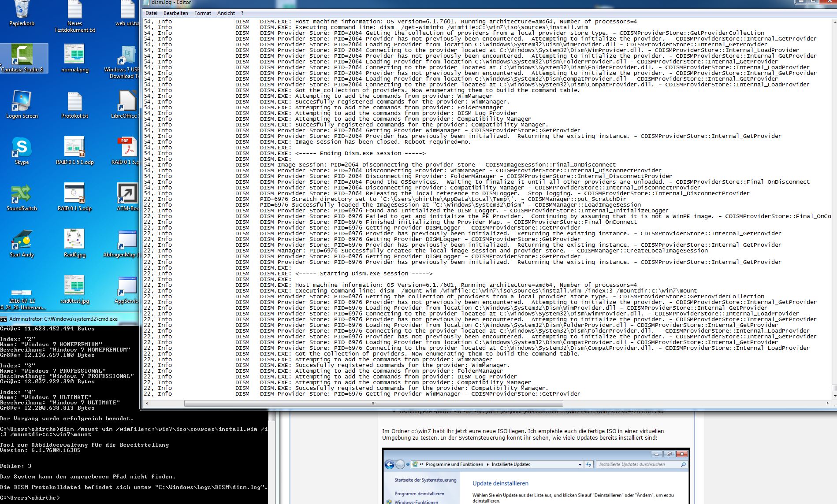
Task: Click the 'Fehler: 3' line in cmd window
Action: (x=16, y=466)
